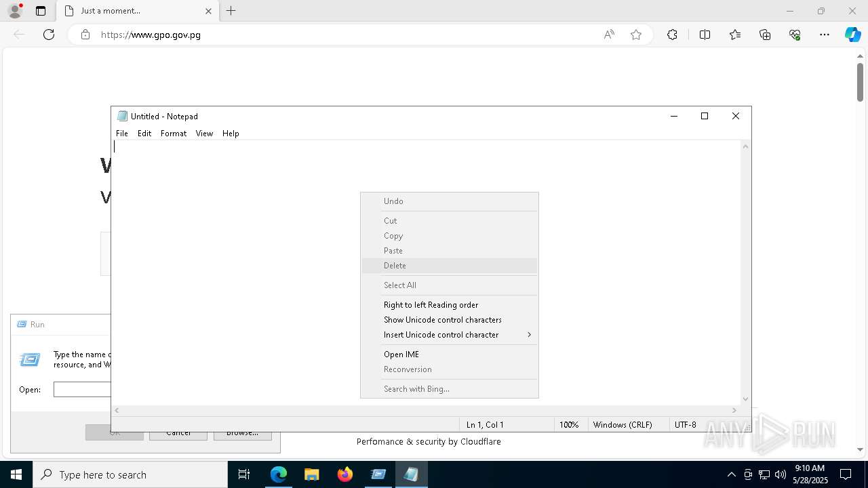Open Edge Favorites list icon
Viewport: 868px width, 488px height.
coord(735,35)
